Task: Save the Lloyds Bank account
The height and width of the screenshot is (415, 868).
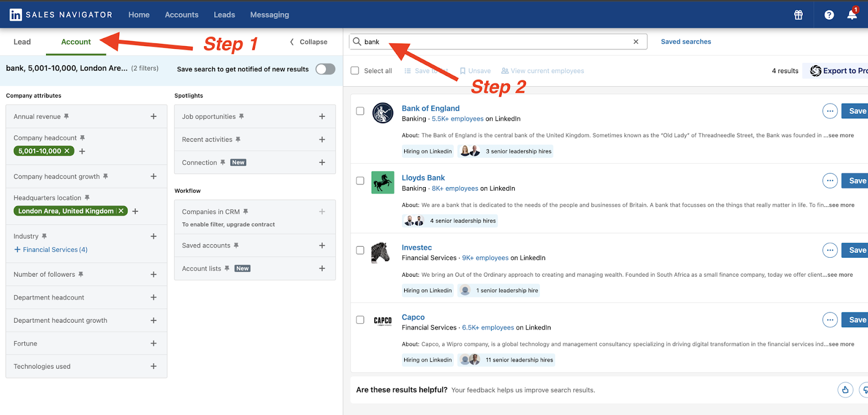Action: coord(855,181)
